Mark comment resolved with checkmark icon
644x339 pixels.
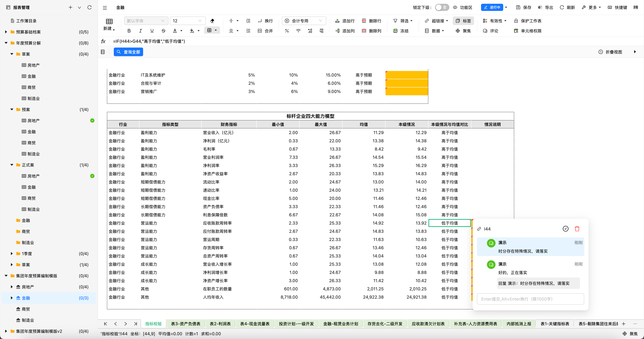click(x=565, y=229)
